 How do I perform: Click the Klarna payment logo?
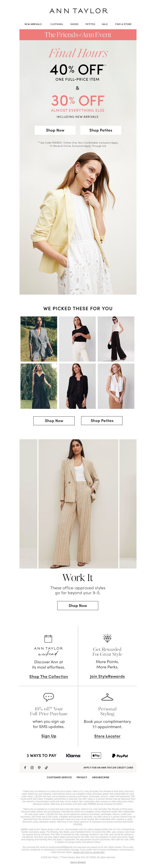coord(73,756)
